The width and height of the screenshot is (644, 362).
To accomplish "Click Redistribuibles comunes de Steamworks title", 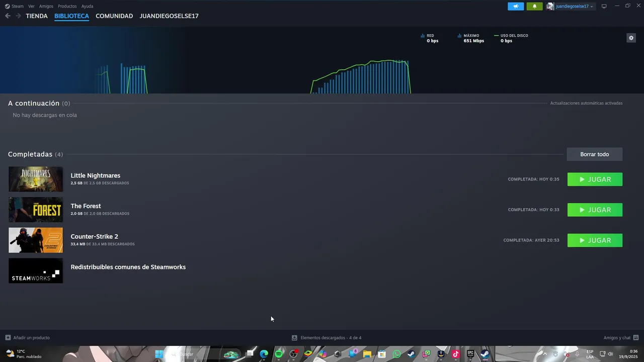I will click(x=128, y=267).
